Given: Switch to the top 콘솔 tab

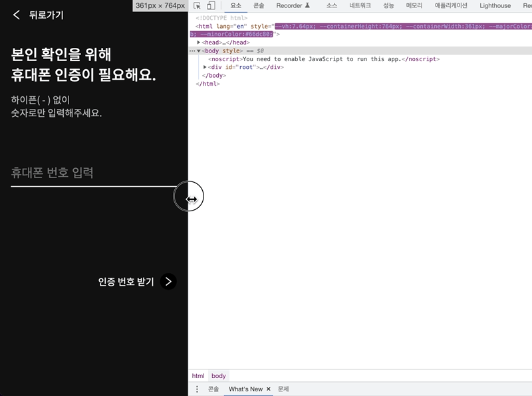Looking at the screenshot, I should 259,5.
